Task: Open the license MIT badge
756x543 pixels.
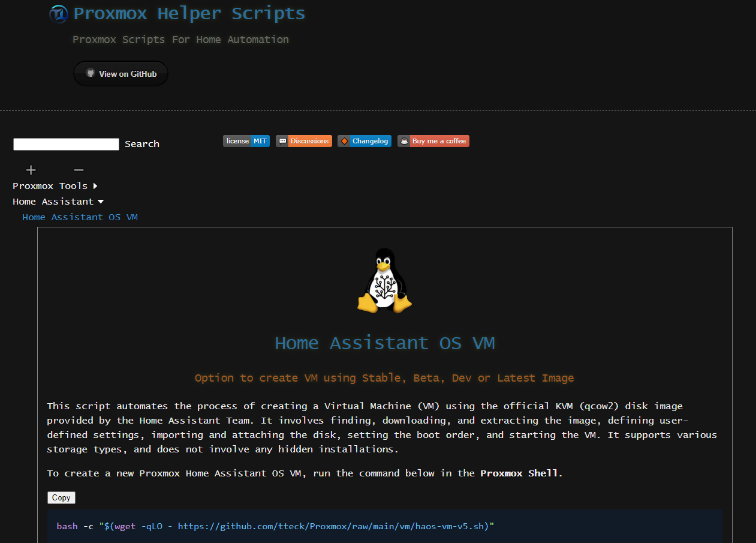Action: pos(246,141)
